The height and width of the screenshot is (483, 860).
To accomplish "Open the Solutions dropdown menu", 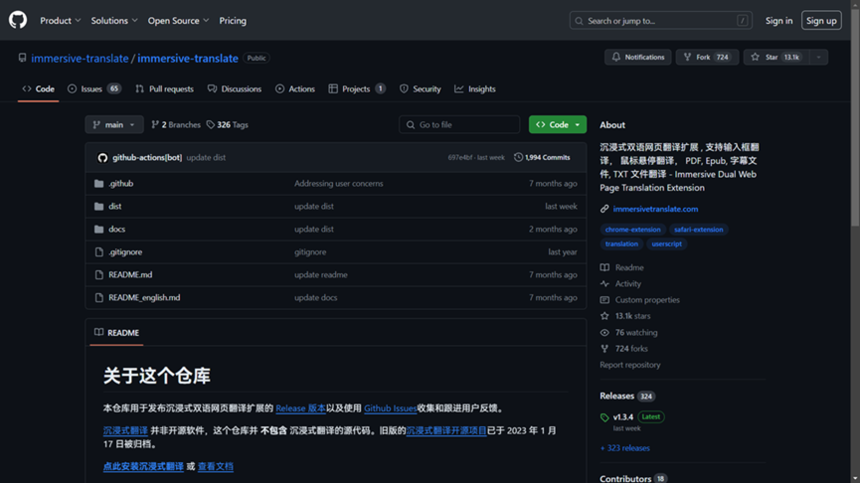I will pos(114,21).
